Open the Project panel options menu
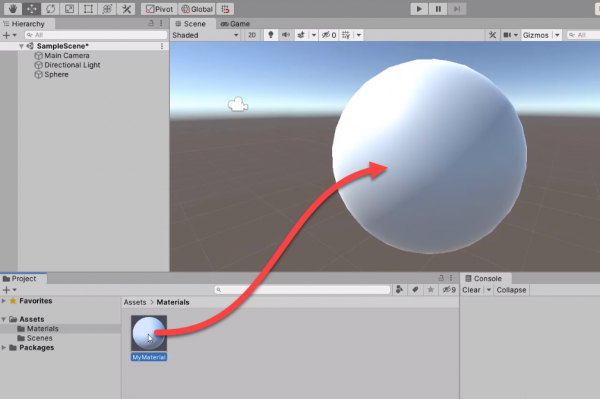600x399 pixels. 451,278
